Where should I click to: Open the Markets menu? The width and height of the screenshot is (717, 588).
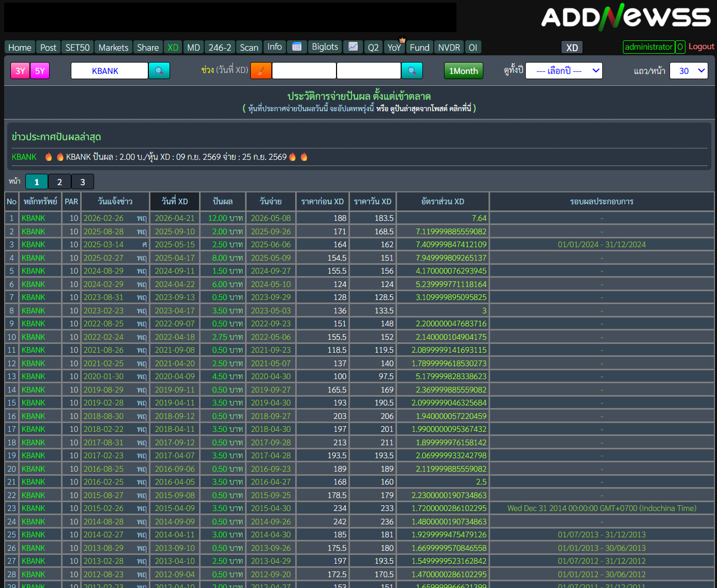113,48
